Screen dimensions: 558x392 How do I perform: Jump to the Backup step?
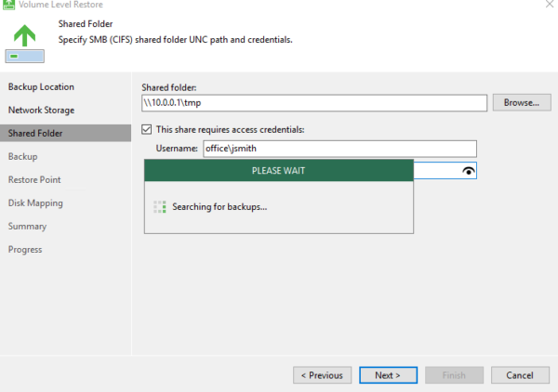point(23,156)
